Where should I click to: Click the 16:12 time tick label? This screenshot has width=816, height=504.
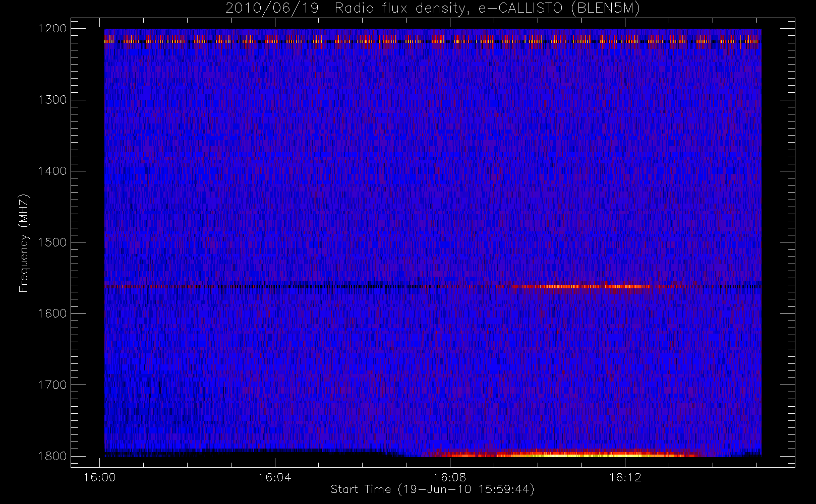tap(625, 477)
